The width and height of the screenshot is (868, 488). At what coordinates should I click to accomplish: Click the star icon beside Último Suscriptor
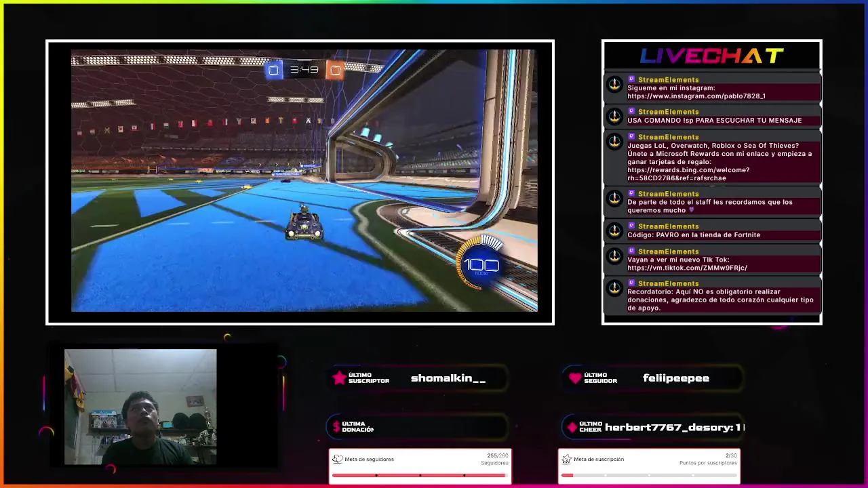(x=339, y=378)
